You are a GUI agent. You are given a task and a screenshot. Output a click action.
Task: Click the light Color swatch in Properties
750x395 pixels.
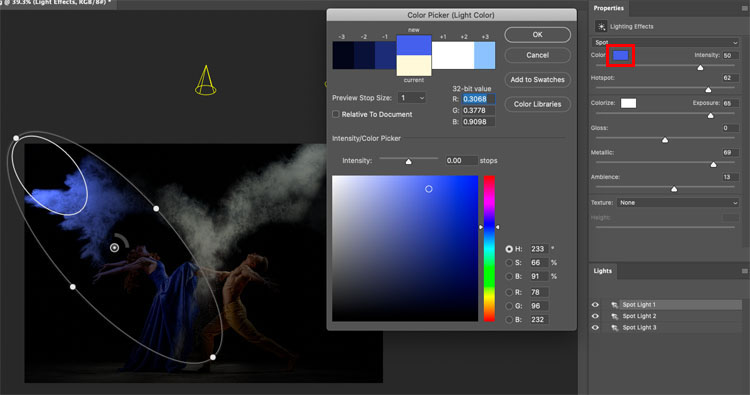click(620, 55)
